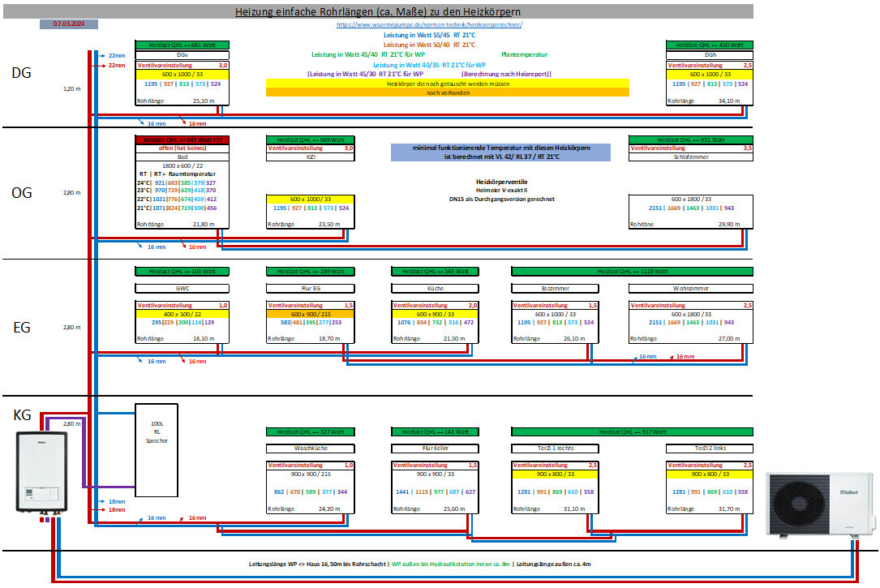Select the red Bad heating load header
Screen dimensions: 880x588
[x=182, y=139]
